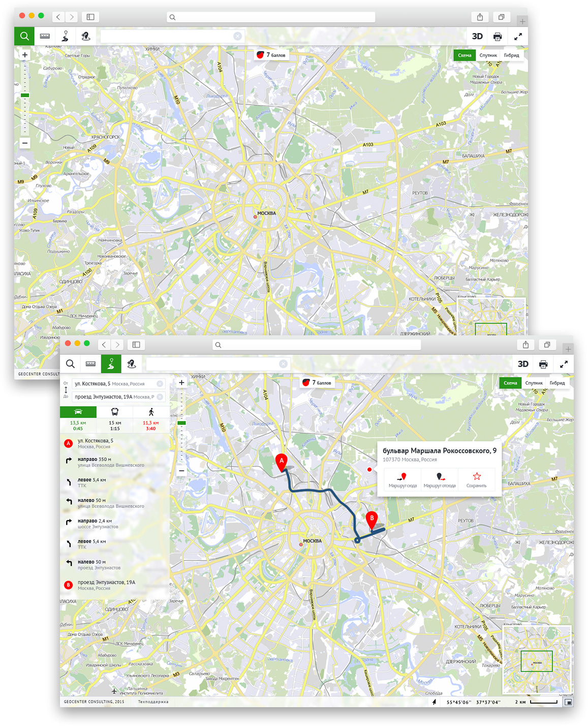Toggle minimap icon in status bar
Image resolution: width=588 pixels, height=726 pixels.
[x=568, y=702]
